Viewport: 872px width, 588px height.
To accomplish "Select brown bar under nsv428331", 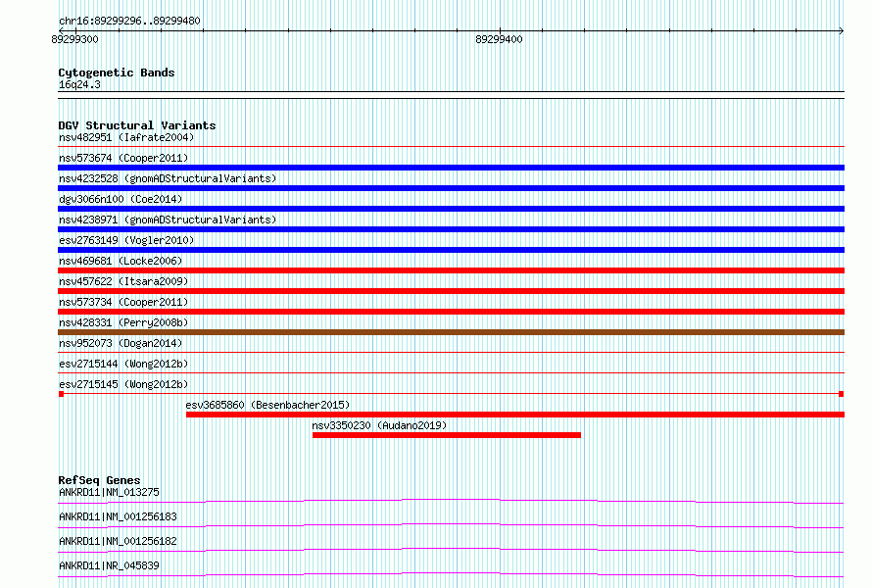I will click(x=451, y=332).
